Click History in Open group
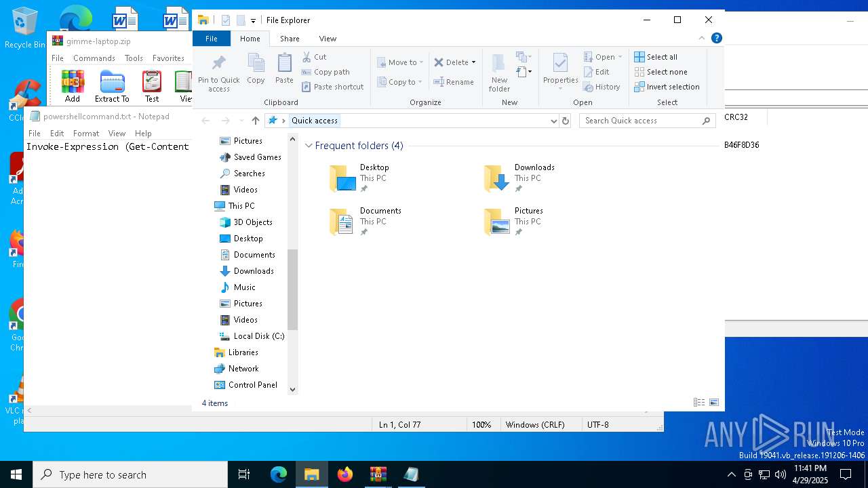Image resolution: width=868 pixels, height=488 pixels. click(x=602, y=87)
